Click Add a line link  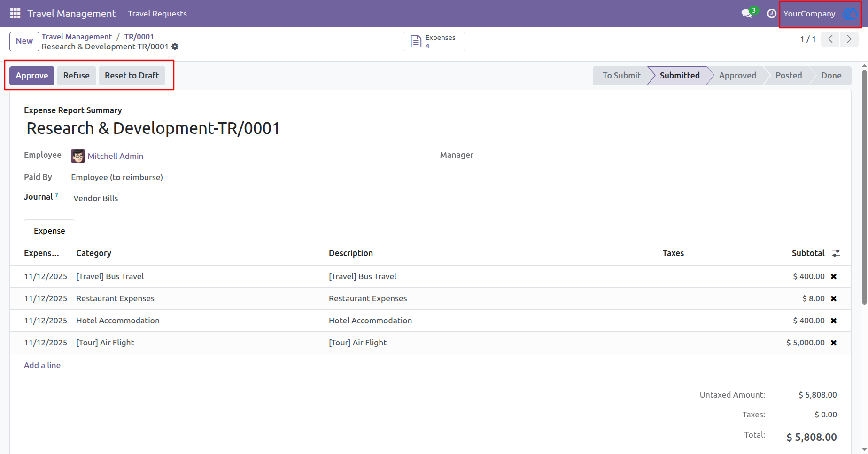tap(42, 365)
